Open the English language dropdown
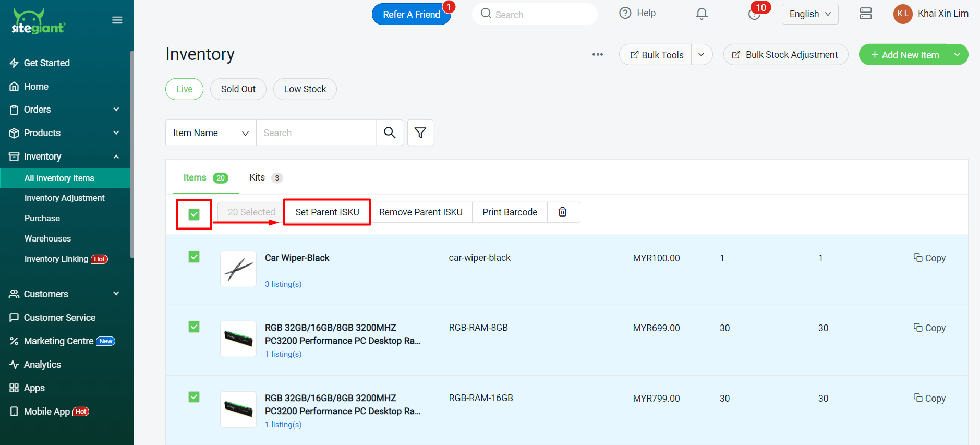 point(809,14)
